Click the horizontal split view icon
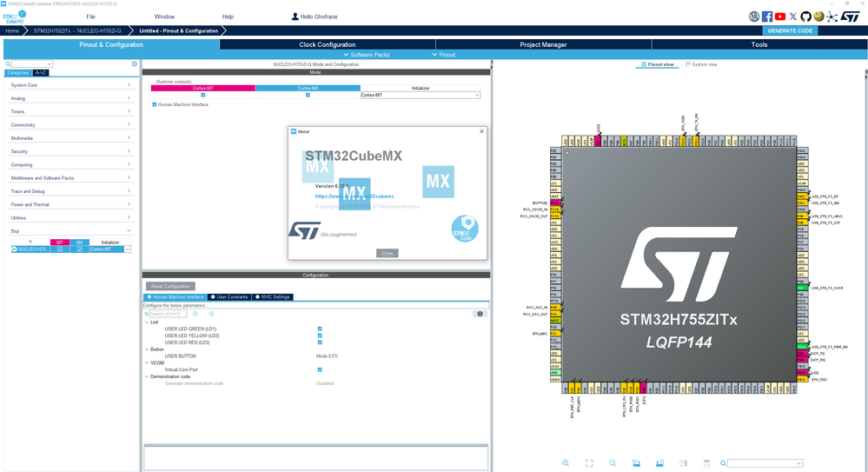Screen dimensions: 868x472 pos(706,463)
